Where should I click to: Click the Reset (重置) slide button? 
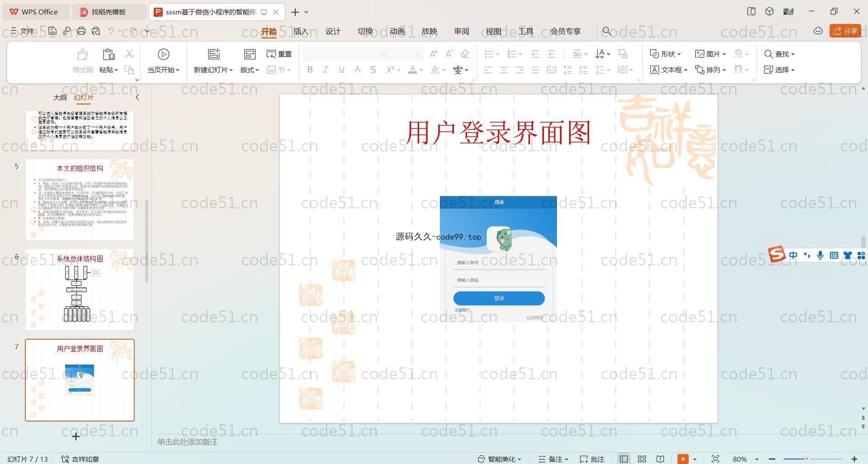[279, 54]
